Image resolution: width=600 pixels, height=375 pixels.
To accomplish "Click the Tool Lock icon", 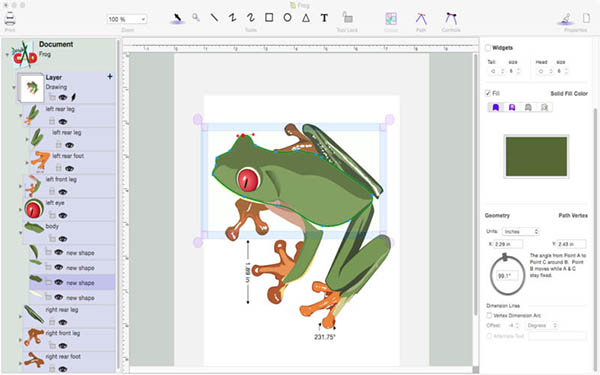I will [x=347, y=18].
